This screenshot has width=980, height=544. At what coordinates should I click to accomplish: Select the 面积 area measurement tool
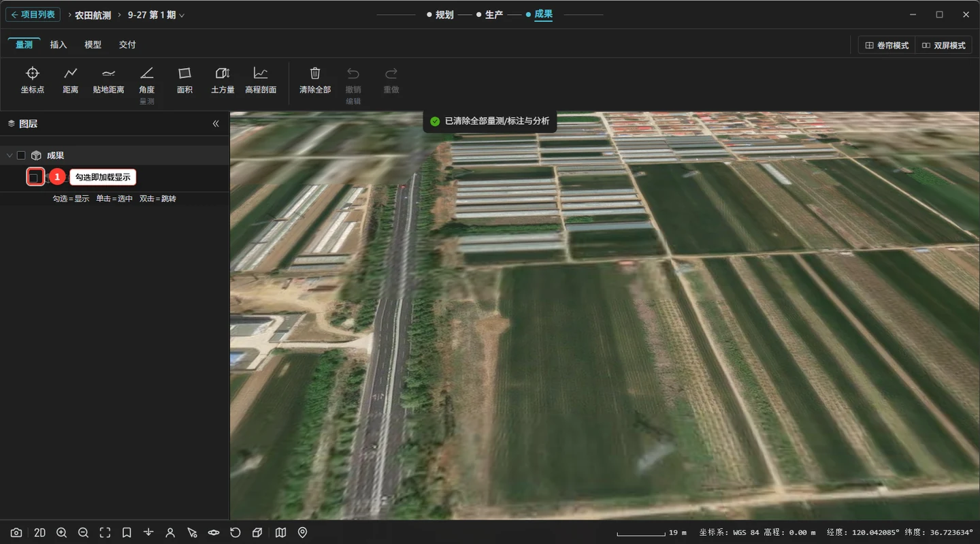[x=184, y=80]
